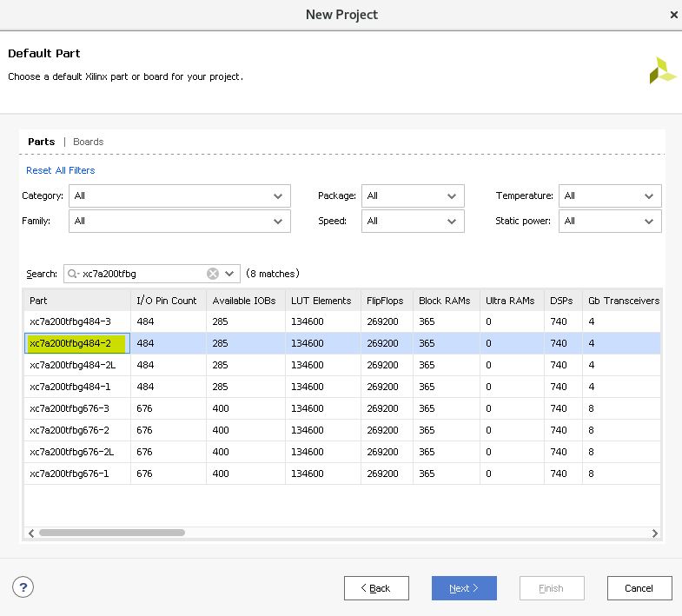
Task: Select part xc7a200tfbg484-3
Action: (70, 321)
